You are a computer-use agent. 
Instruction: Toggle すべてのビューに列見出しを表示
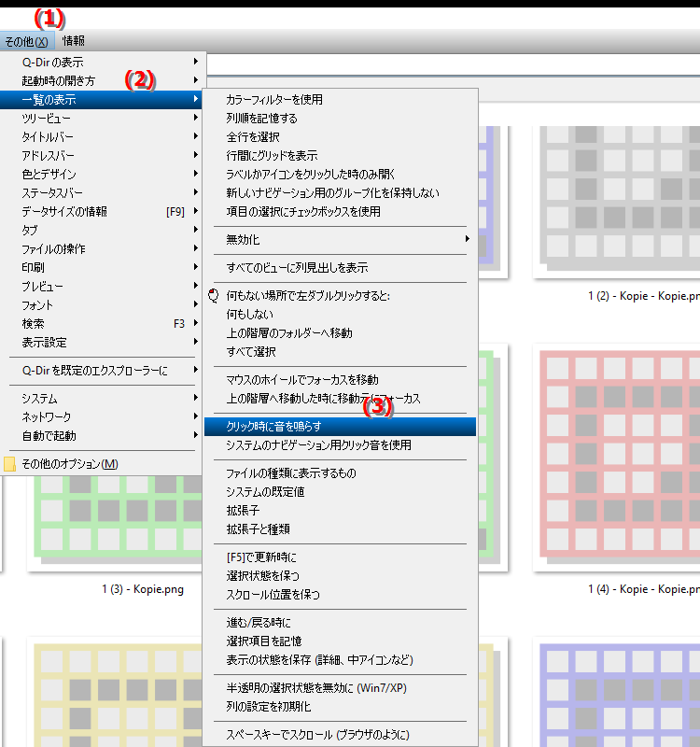(x=340, y=267)
